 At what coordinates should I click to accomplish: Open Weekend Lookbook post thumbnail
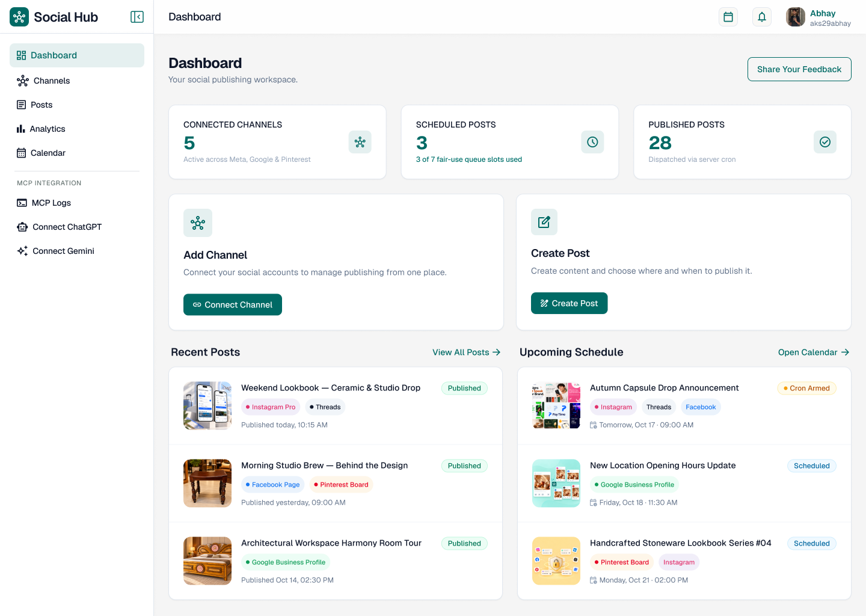pyautogui.click(x=207, y=405)
